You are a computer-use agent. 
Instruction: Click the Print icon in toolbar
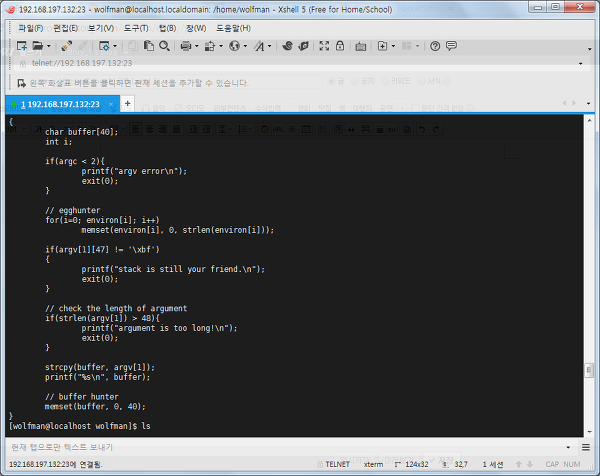(x=186, y=46)
